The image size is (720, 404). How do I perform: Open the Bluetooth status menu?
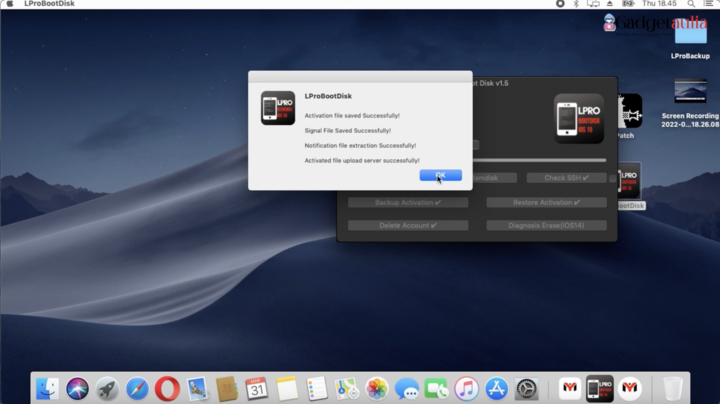(x=576, y=4)
